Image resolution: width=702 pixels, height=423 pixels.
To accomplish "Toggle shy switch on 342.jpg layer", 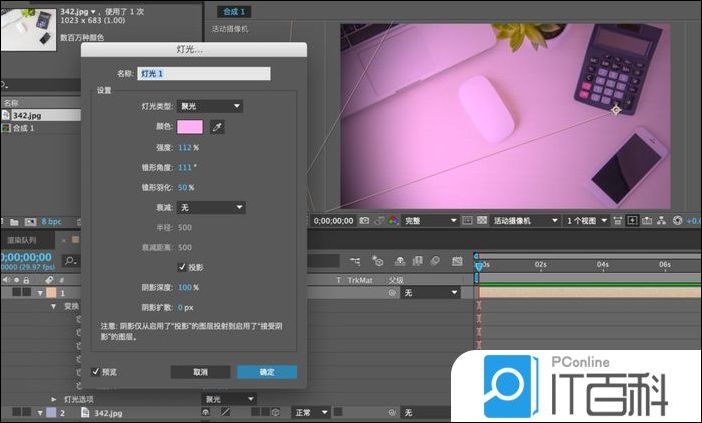I will pyautogui.click(x=206, y=412).
